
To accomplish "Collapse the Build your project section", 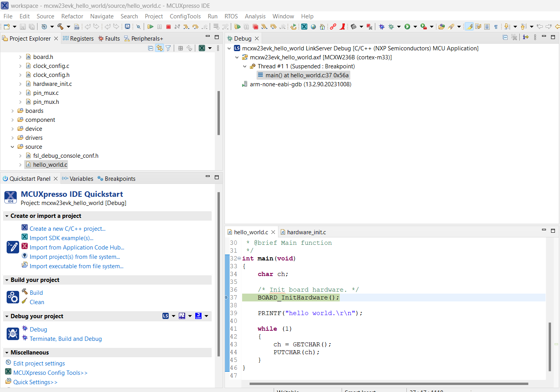I will pyautogui.click(x=7, y=280).
